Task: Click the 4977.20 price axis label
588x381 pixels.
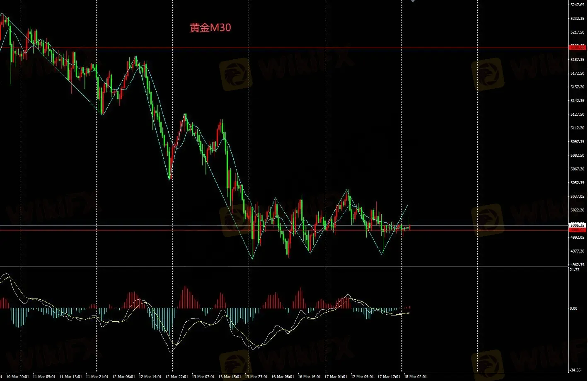Action: pyautogui.click(x=577, y=251)
